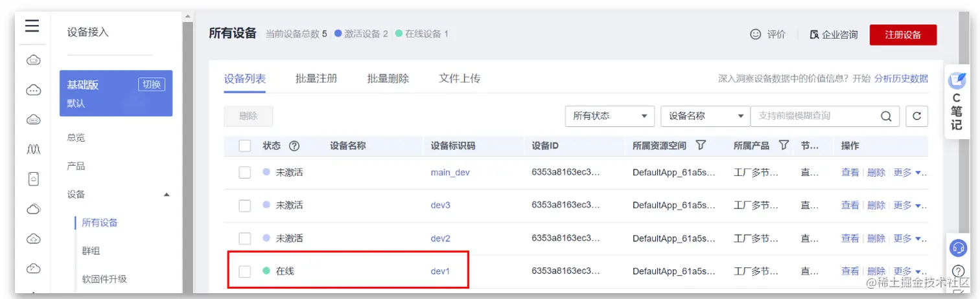Click the help icon next to 状态 header
Image resolution: width=980 pixels, height=299 pixels.
[294, 146]
